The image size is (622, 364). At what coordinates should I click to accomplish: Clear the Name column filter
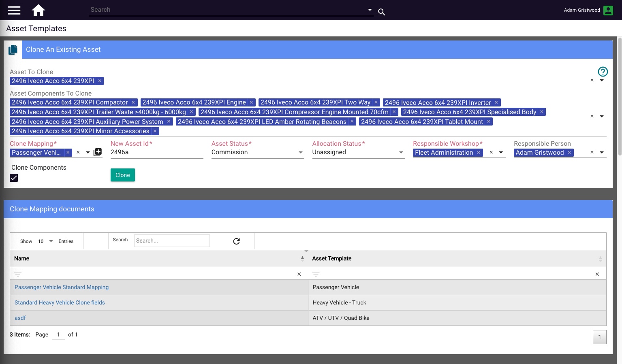[x=299, y=274]
